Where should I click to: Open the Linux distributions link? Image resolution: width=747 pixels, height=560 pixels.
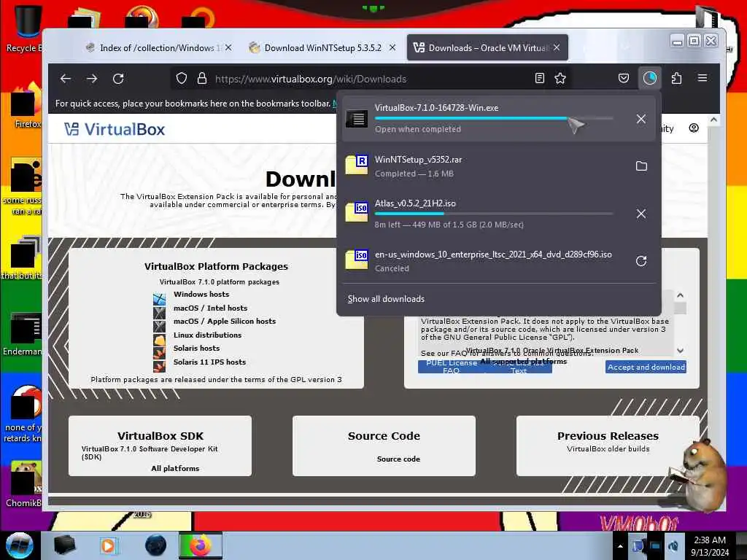pos(207,335)
